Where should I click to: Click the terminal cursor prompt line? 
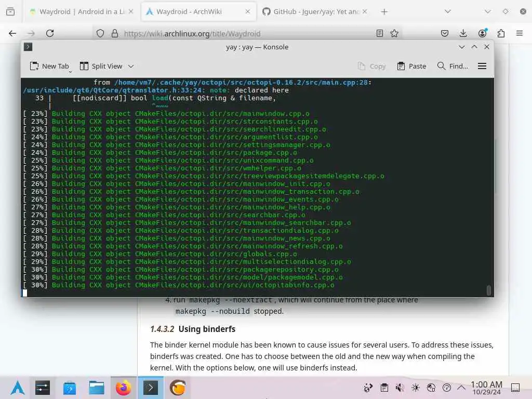(25, 293)
